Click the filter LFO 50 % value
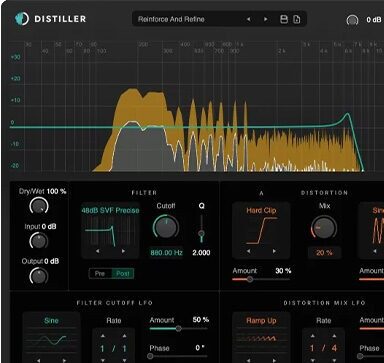This screenshot has width=384, height=363. tap(201, 320)
